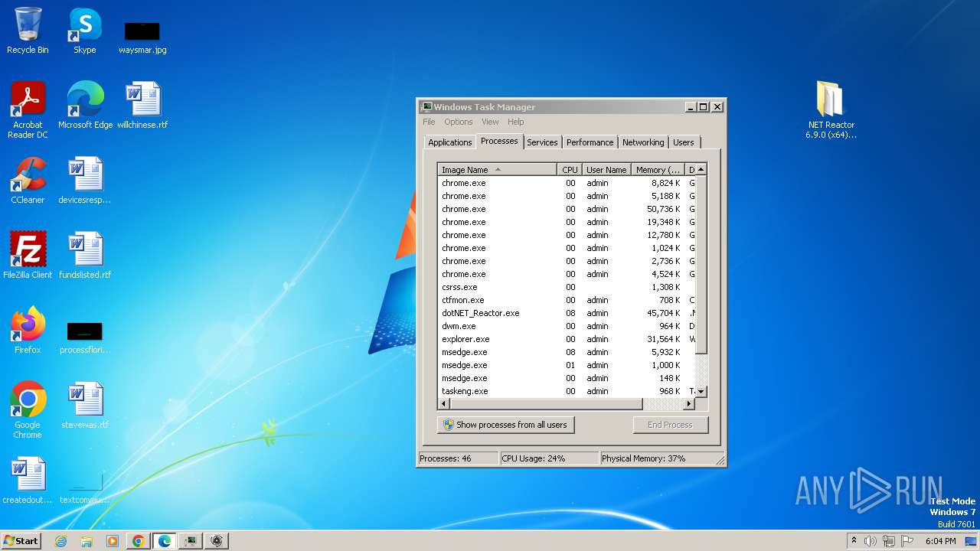980x551 pixels.
Task: Click the dotNET Reactor taskbar button
Action: click(217, 541)
